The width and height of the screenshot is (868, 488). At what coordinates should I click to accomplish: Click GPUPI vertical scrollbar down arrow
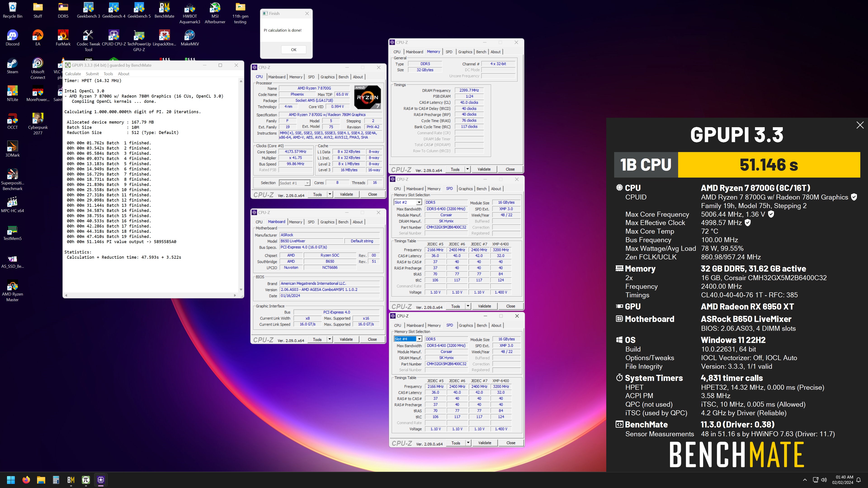coord(241,290)
